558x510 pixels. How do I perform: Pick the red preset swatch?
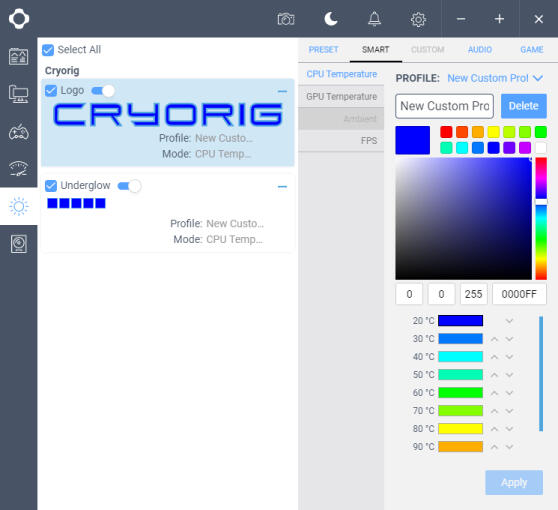click(446, 132)
